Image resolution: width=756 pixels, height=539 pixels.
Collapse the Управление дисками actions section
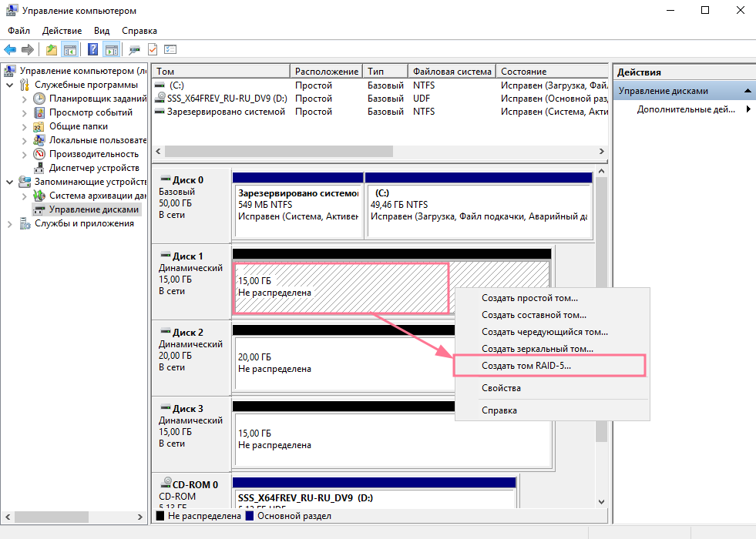click(x=747, y=91)
